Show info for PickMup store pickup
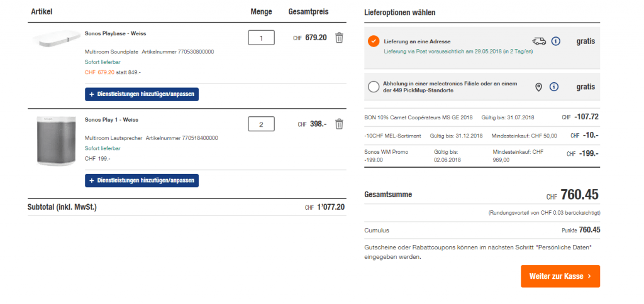The width and height of the screenshot is (644, 304). [553, 87]
